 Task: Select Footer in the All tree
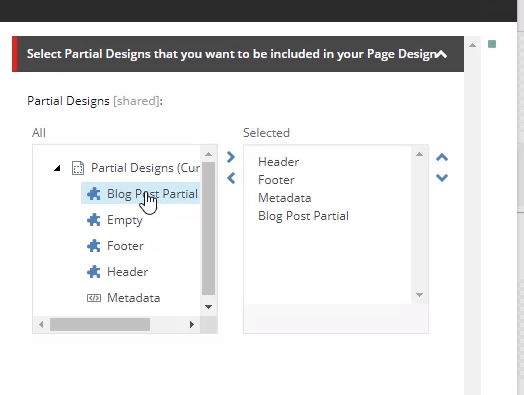coord(125,246)
